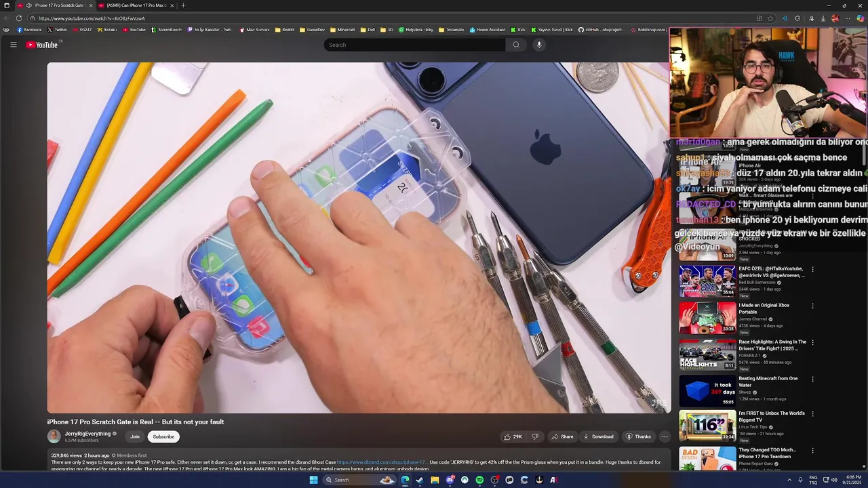Open a new browser tab
Image resolution: width=868 pixels, height=488 pixels.
183,5
